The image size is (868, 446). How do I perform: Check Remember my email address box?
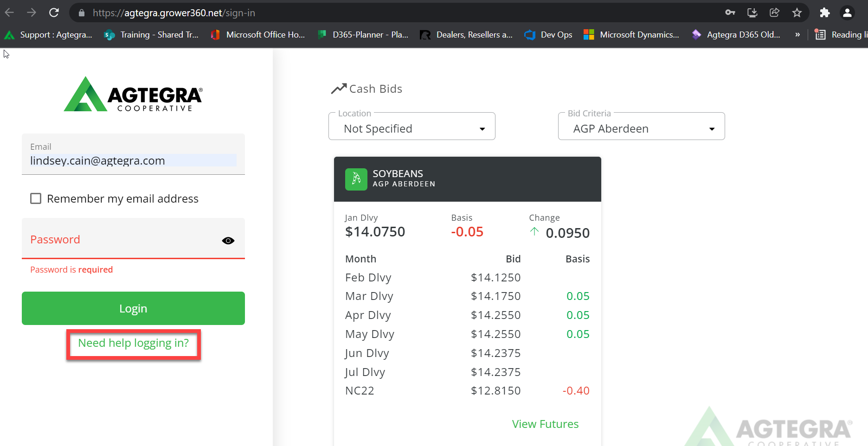[36, 198]
